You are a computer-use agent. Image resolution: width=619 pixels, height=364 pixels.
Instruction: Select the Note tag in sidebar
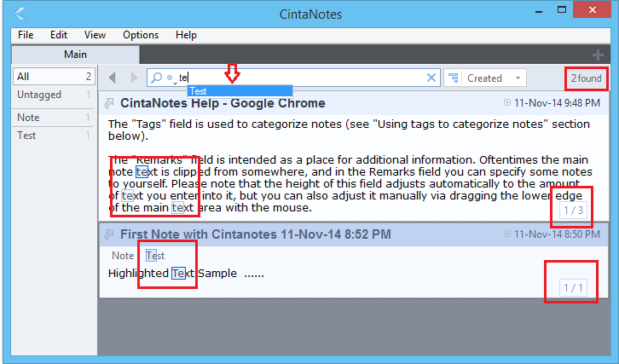coord(54,118)
